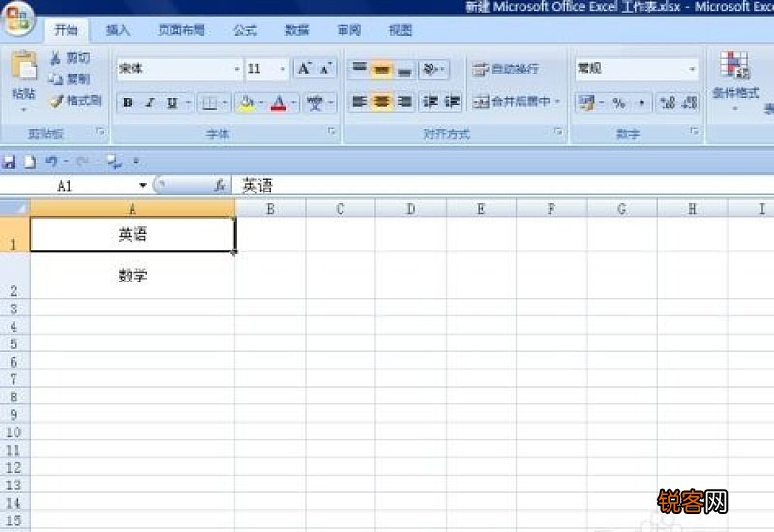The width and height of the screenshot is (774, 532).
Task: Apply comma style number format
Action: coord(641,103)
